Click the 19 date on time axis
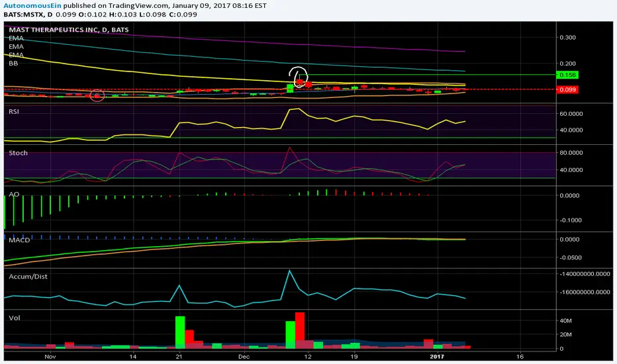Image resolution: width=617 pixels, height=364 pixels. (x=354, y=357)
